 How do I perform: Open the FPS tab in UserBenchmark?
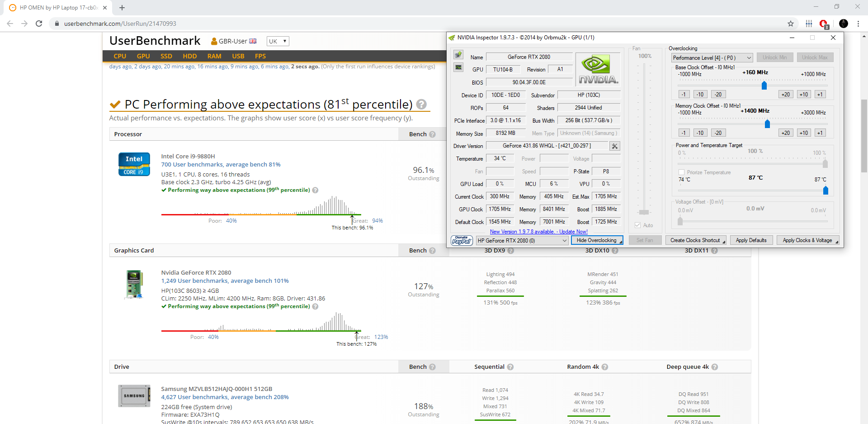(x=260, y=56)
